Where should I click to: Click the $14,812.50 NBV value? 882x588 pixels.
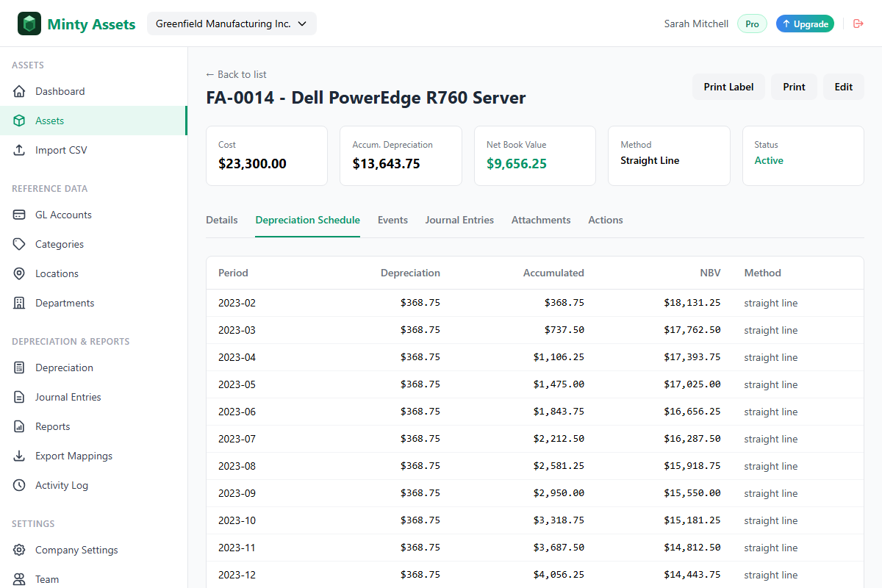pos(692,548)
